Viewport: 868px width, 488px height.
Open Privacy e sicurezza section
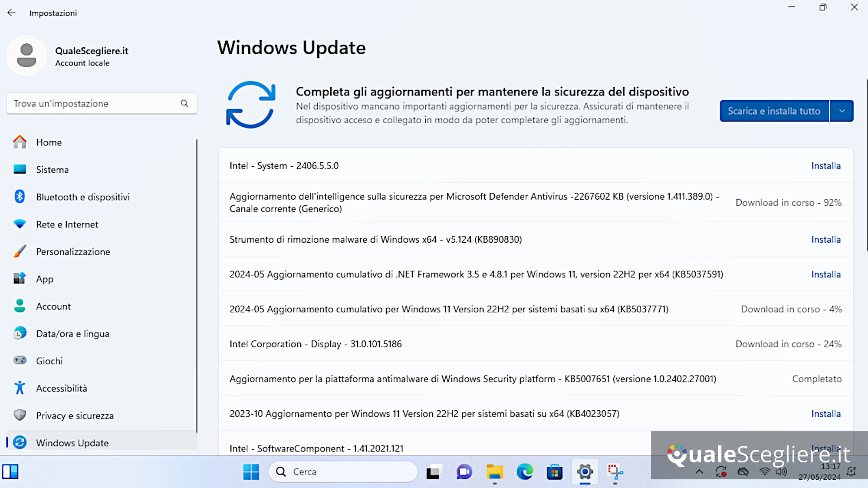point(75,415)
